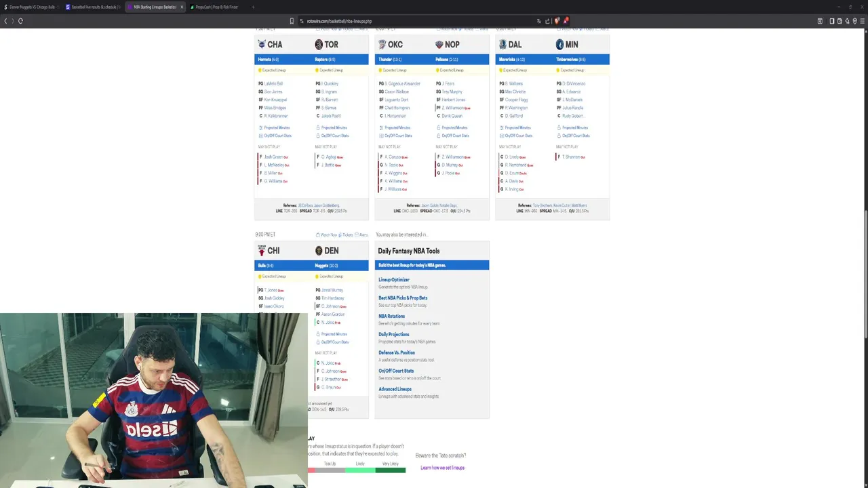
Task: Open Mavericks Projected Minutes
Action: [515, 127]
